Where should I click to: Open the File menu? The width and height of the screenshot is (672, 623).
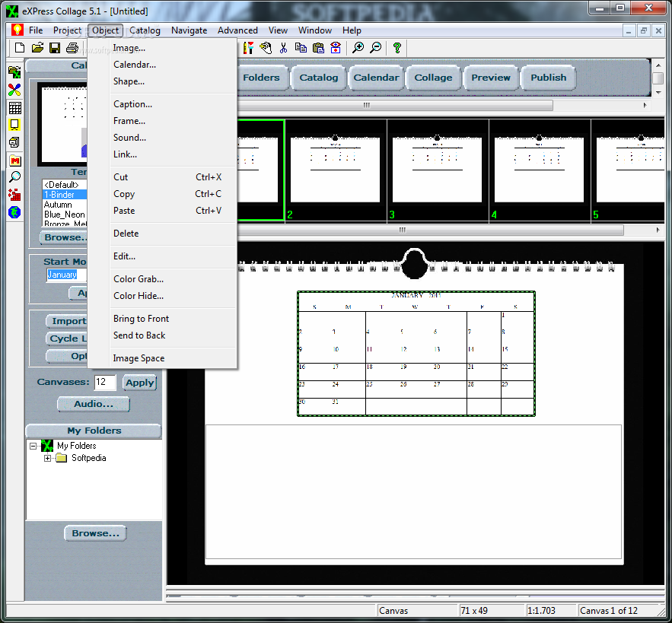pyautogui.click(x=36, y=30)
